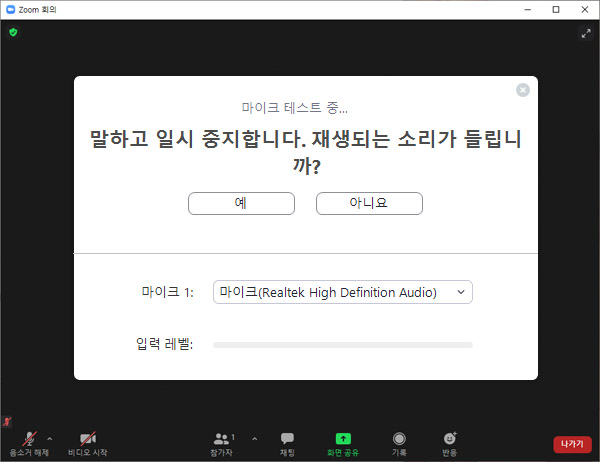This screenshot has height=462, width=600.
Task: Click the 입력 레벨 input level bar
Action: tap(343, 345)
